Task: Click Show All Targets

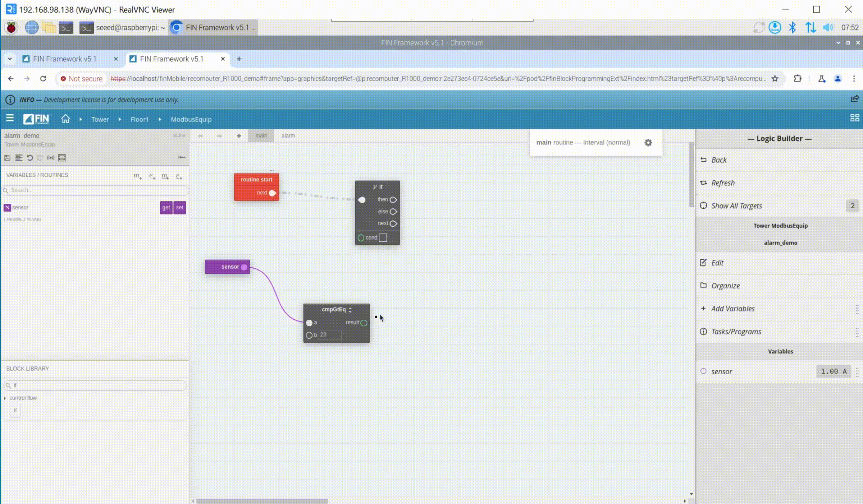Action: (x=736, y=206)
